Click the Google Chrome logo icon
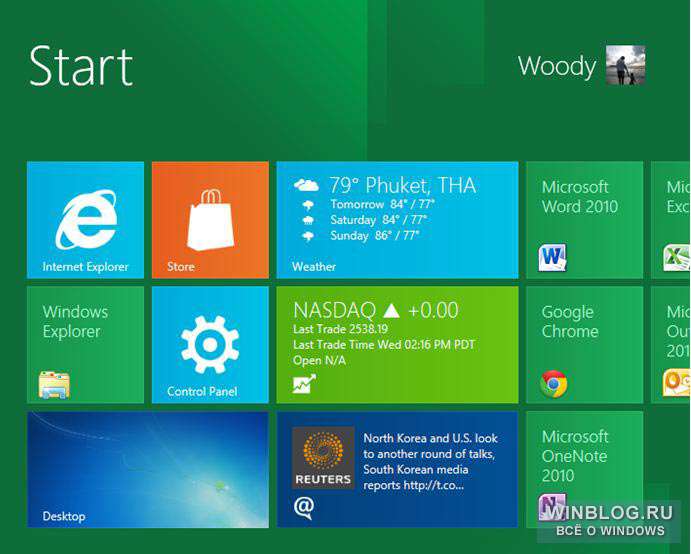The image size is (691, 554). coord(554,384)
